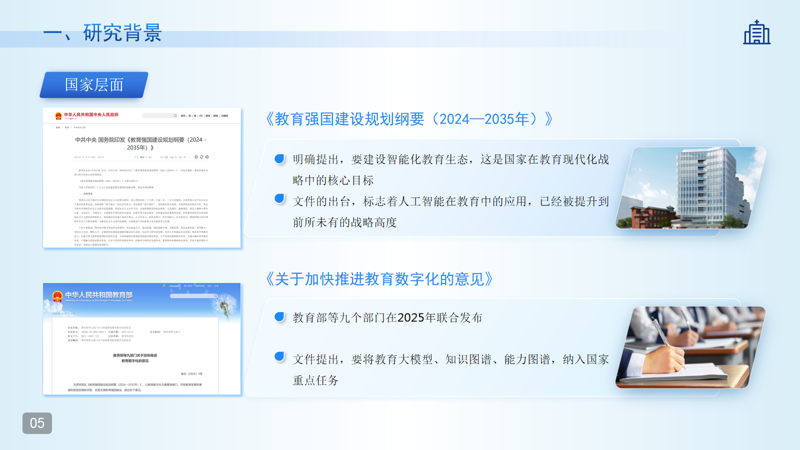The image size is (800, 450).
Task: Click the blue bullet before 文件的出台
Action: 280,200
